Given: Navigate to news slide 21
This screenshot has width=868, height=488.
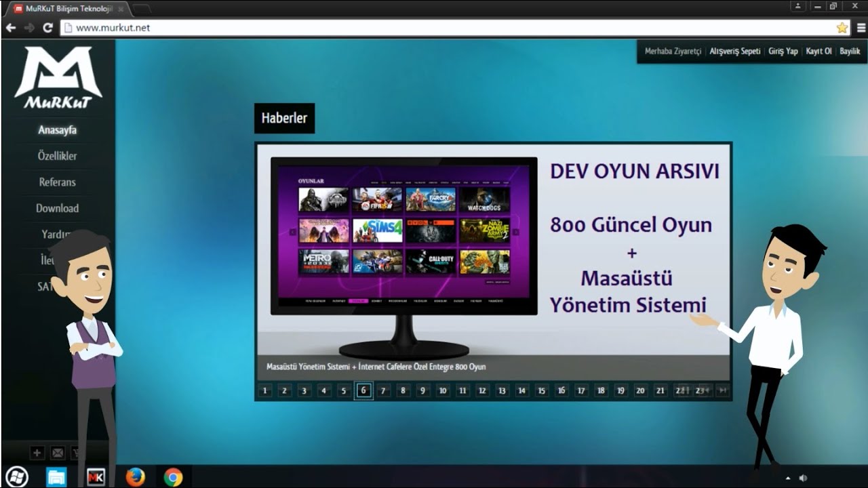Looking at the screenshot, I should [660, 390].
